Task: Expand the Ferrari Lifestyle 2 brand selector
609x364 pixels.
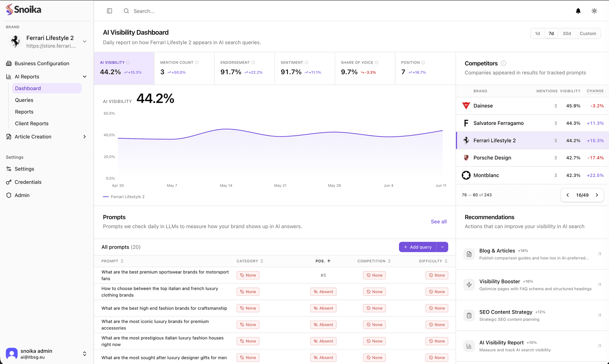Action: click(85, 42)
